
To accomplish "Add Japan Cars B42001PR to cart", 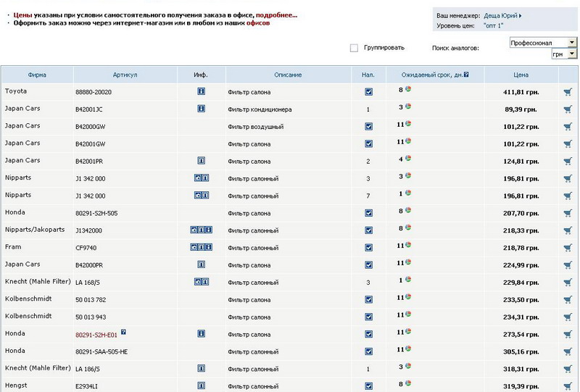I will [x=568, y=162].
